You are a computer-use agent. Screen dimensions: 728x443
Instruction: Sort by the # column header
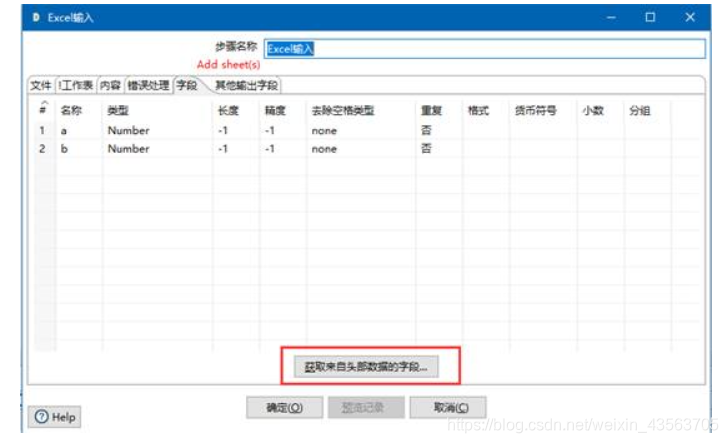coord(43,110)
